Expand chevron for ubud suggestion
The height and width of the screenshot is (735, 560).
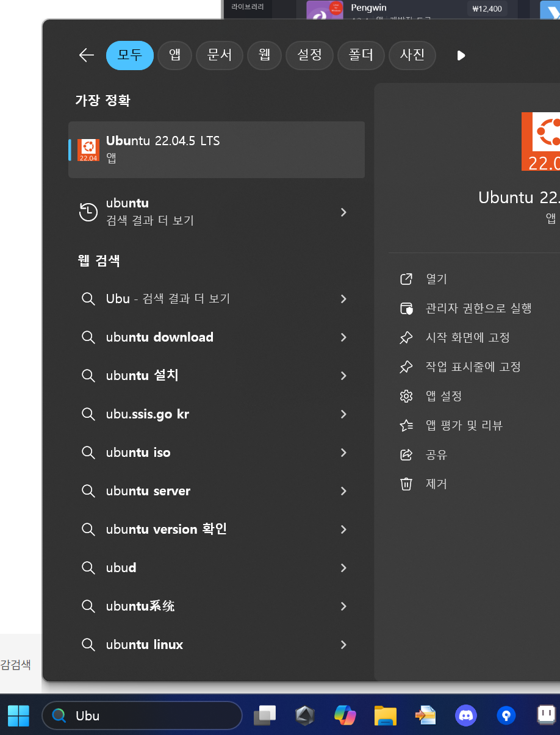343,568
